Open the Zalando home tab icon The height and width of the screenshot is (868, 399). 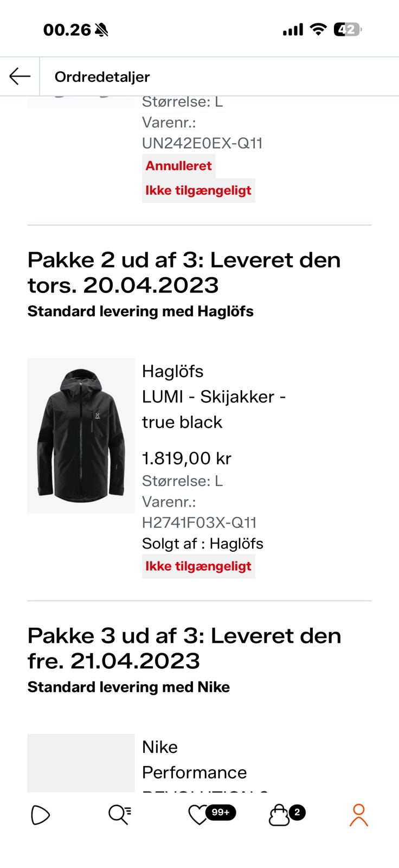click(41, 815)
